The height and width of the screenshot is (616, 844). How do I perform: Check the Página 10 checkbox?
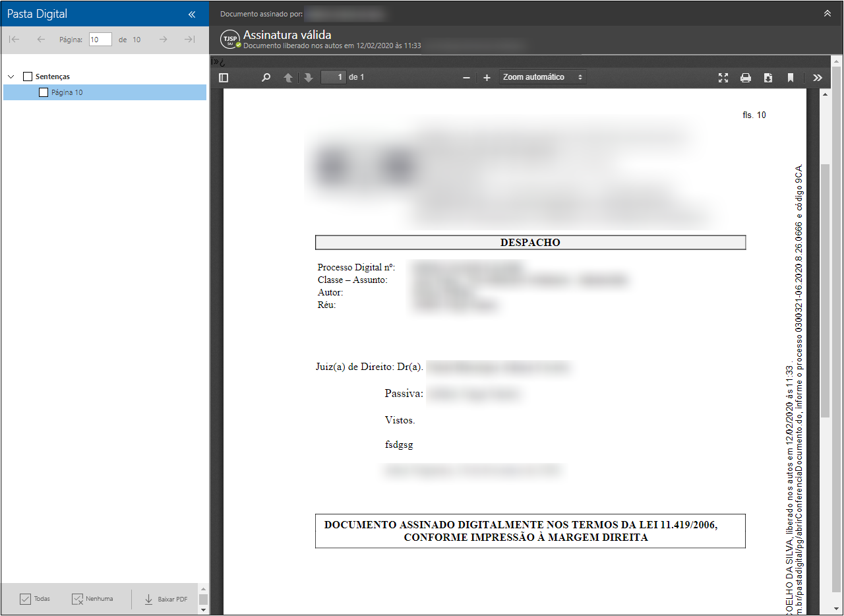44,92
